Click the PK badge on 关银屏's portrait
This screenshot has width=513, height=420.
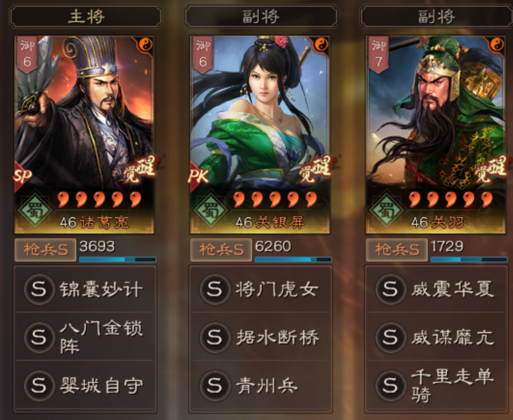198,176
